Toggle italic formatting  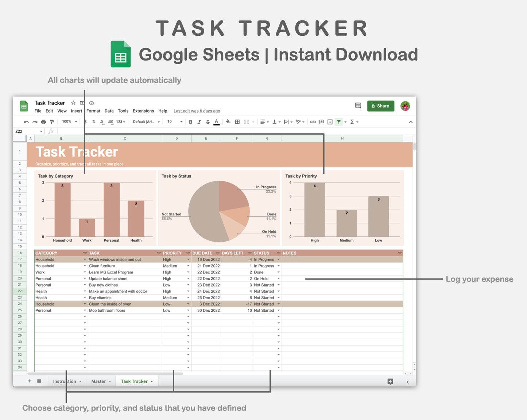[199, 122]
